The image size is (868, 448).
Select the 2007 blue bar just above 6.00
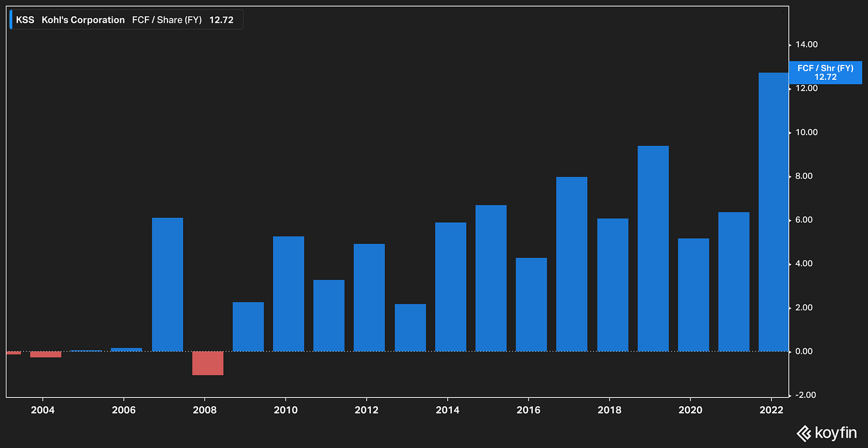coord(168,285)
